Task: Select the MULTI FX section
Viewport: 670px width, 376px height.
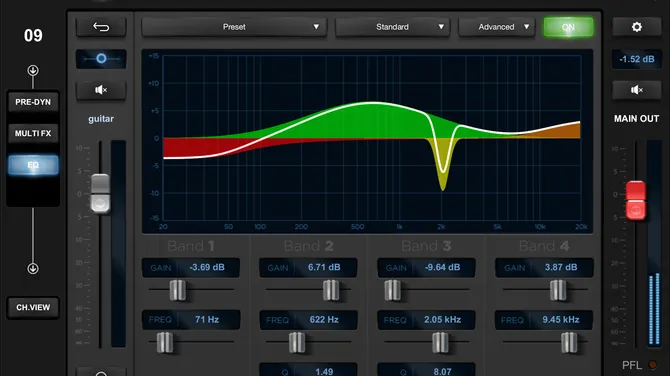Action: [x=33, y=133]
